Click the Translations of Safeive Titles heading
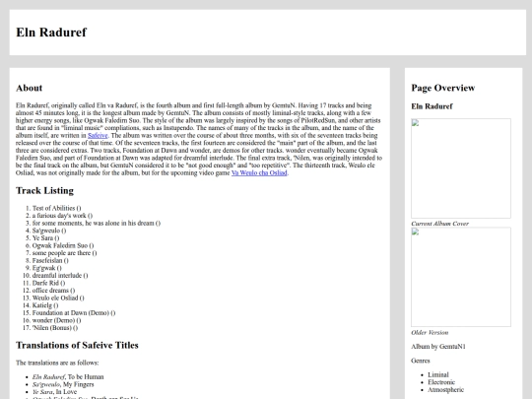This screenshot has width=532, height=399. click(x=77, y=345)
